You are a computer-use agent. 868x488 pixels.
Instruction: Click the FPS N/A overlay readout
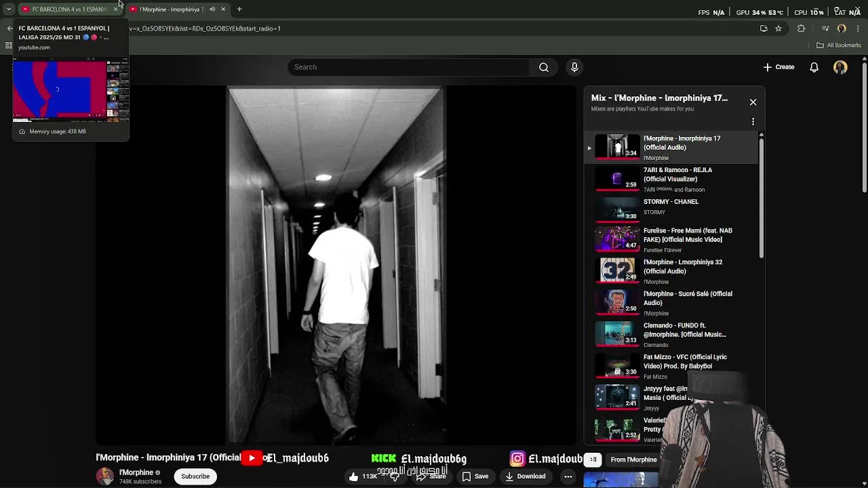(711, 12)
